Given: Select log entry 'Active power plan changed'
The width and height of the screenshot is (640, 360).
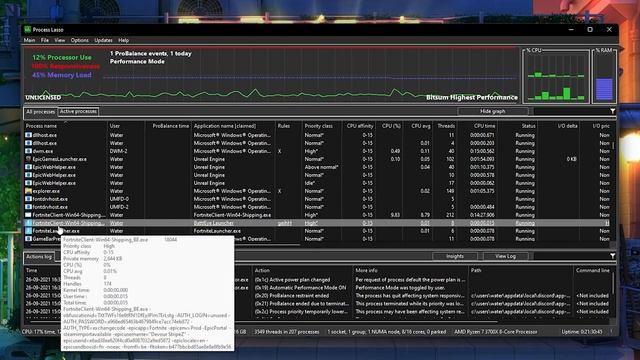Looking at the screenshot, I should tap(292, 280).
